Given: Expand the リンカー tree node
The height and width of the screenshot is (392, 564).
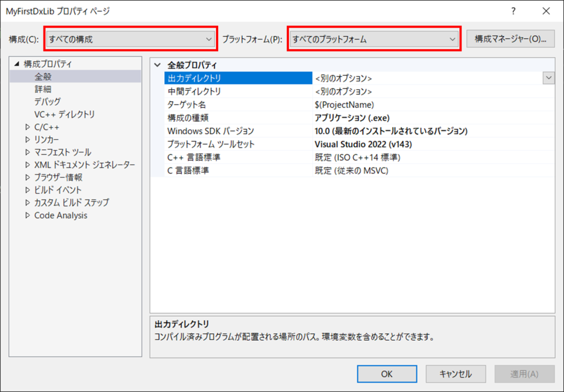Looking at the screenshot, I should [28, 140].
